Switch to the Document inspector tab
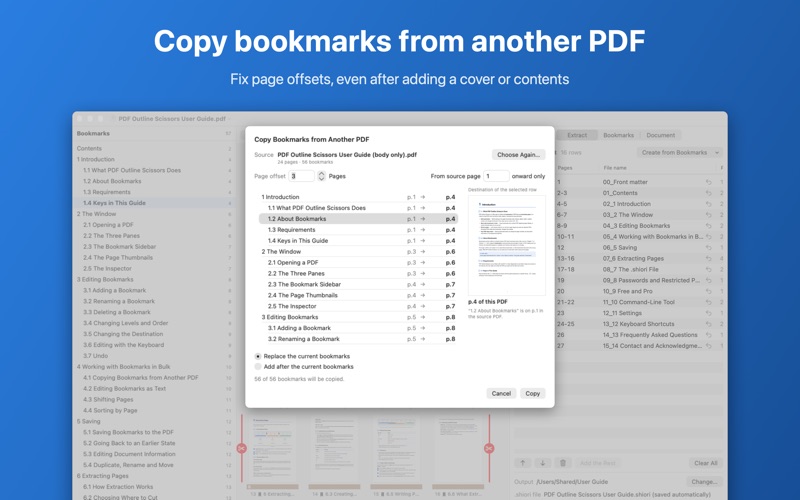The image size is (800, 500). 661,135
